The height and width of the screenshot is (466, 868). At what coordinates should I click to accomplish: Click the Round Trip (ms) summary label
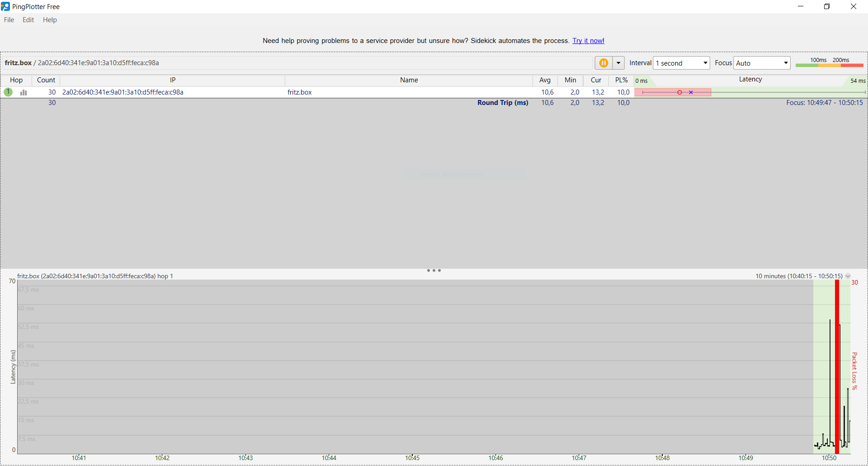tap(503, 103)
